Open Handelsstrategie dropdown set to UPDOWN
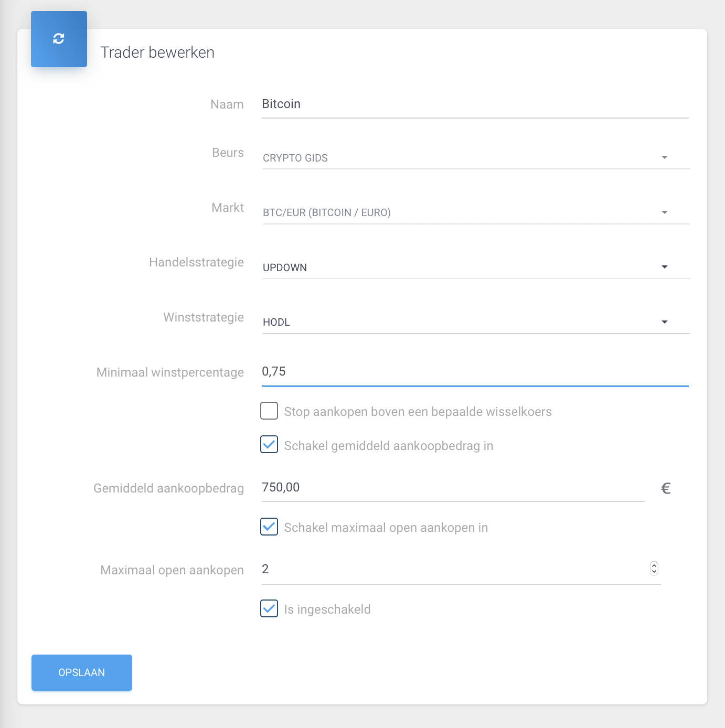The width and height of the screenshot is (725, 728). pos(462,267)
